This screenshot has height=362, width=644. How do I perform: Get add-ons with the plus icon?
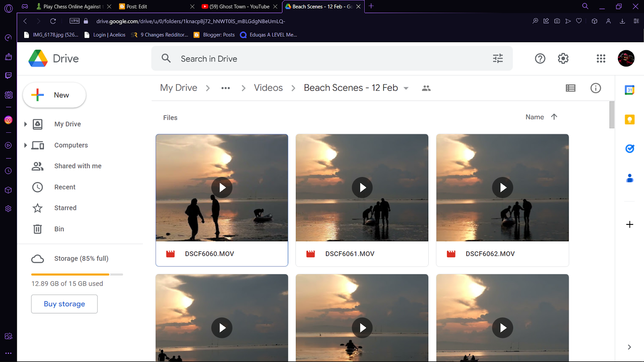pos(630,224)
